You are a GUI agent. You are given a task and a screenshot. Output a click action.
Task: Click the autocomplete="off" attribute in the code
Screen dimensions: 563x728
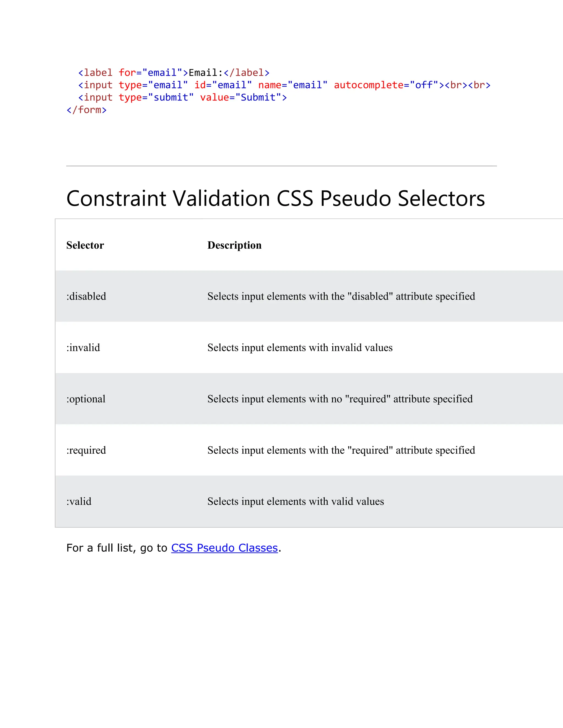click(386, 85)
